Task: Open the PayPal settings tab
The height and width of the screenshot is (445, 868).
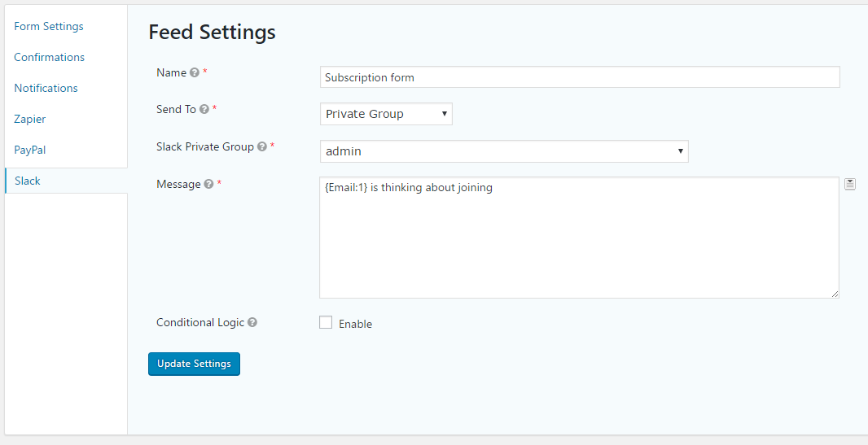Action: click(x=30, y=150)
